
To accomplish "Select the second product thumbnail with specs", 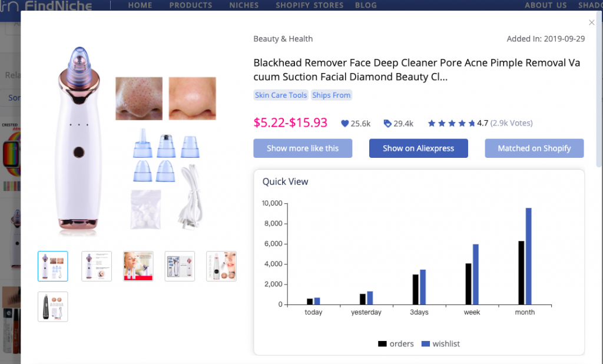I will pos(97,266).
